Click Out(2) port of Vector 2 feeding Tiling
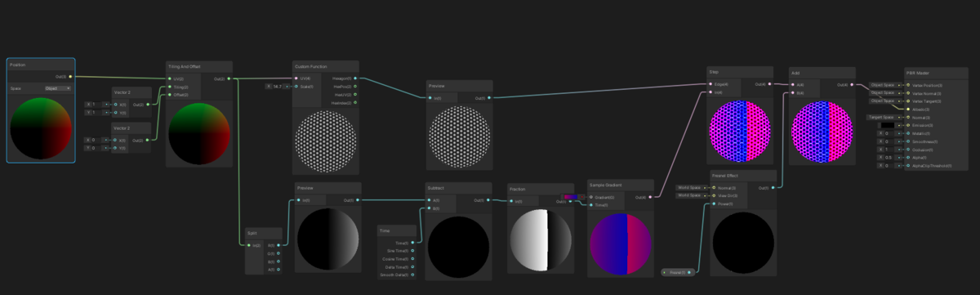The image size is (980, 295). [148, 105]
